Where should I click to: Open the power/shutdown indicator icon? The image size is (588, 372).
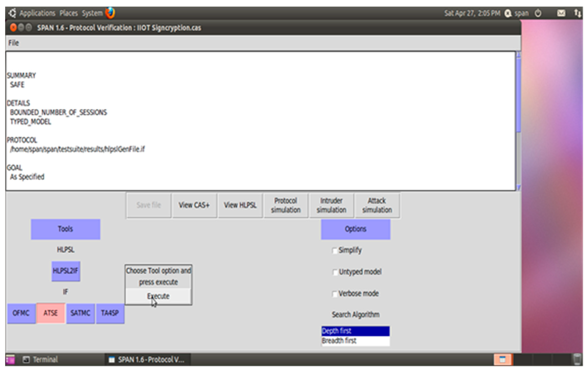point(538,13)
